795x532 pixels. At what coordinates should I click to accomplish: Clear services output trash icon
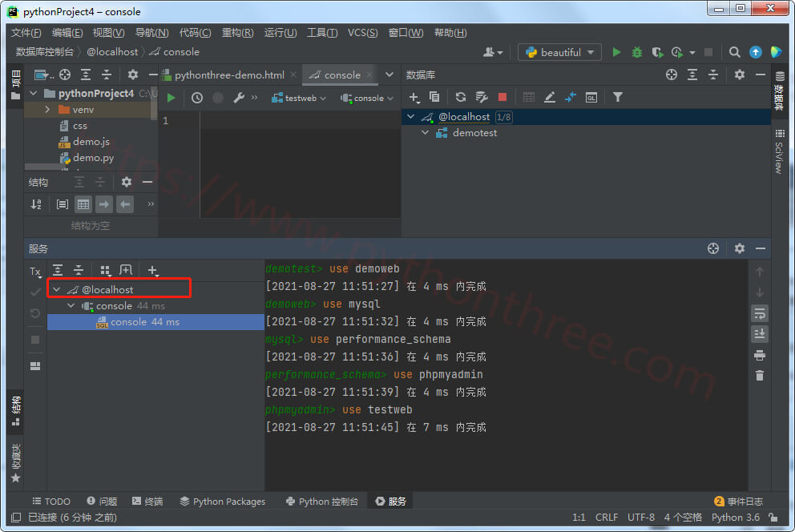(x=759, y=376)
